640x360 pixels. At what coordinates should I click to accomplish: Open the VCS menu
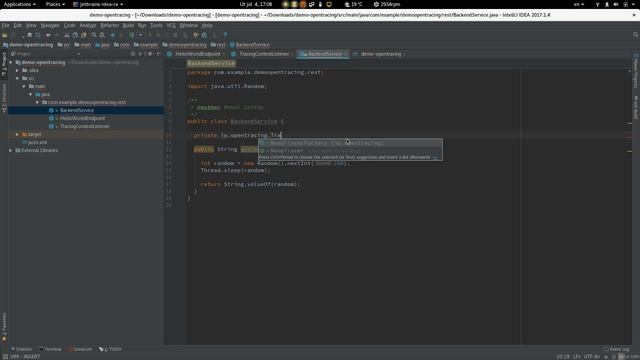click(x=171, y=25)
